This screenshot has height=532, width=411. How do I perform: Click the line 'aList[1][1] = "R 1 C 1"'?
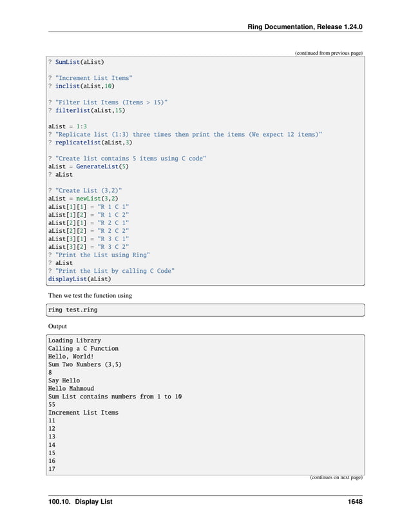[88, 206]
